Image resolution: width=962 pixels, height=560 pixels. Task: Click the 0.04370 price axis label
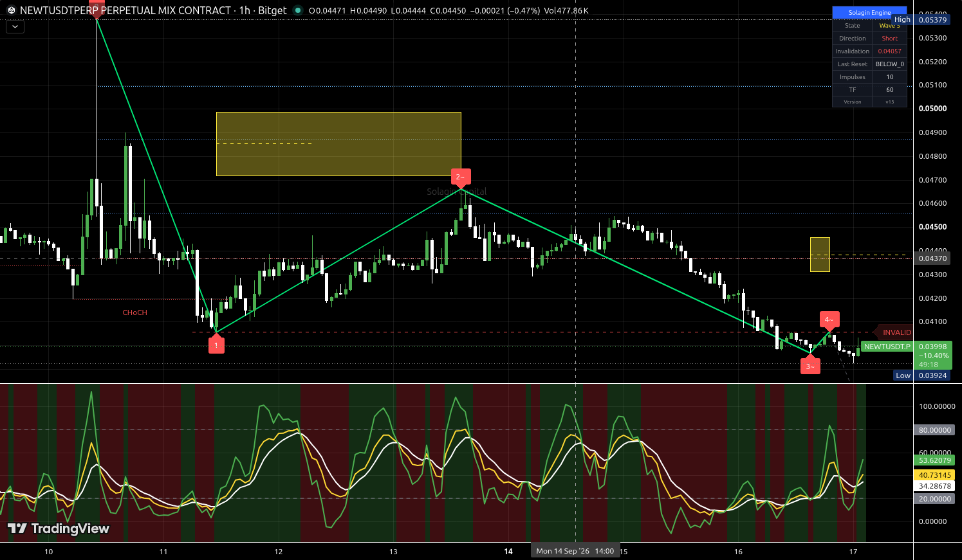(x=932, y=258)
